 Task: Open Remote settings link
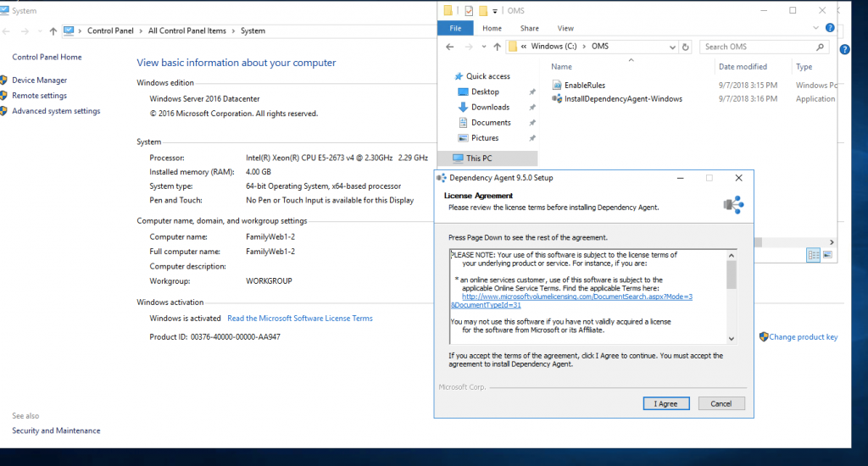(39, 96)
